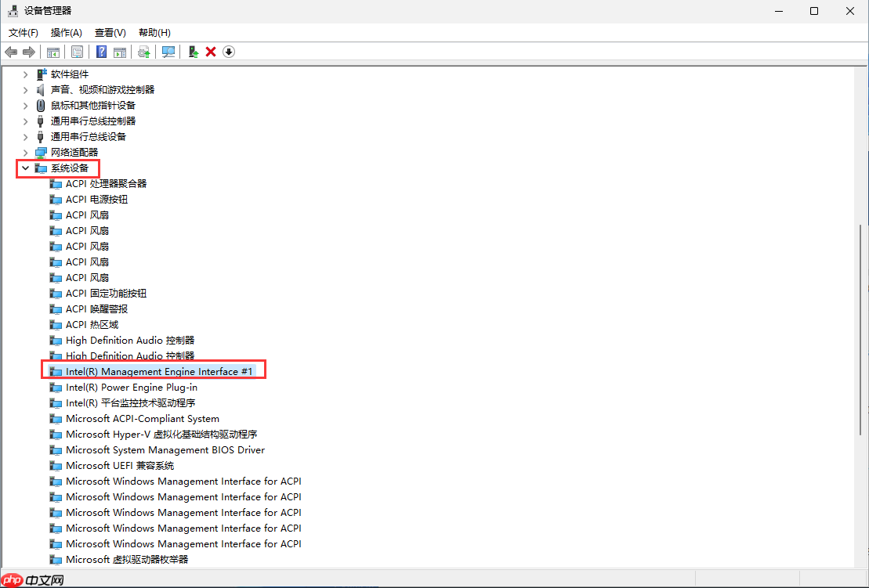The image size is (869, 588).
Task: Toggle the show/hide console tree icon
Action: coord(53,52)
